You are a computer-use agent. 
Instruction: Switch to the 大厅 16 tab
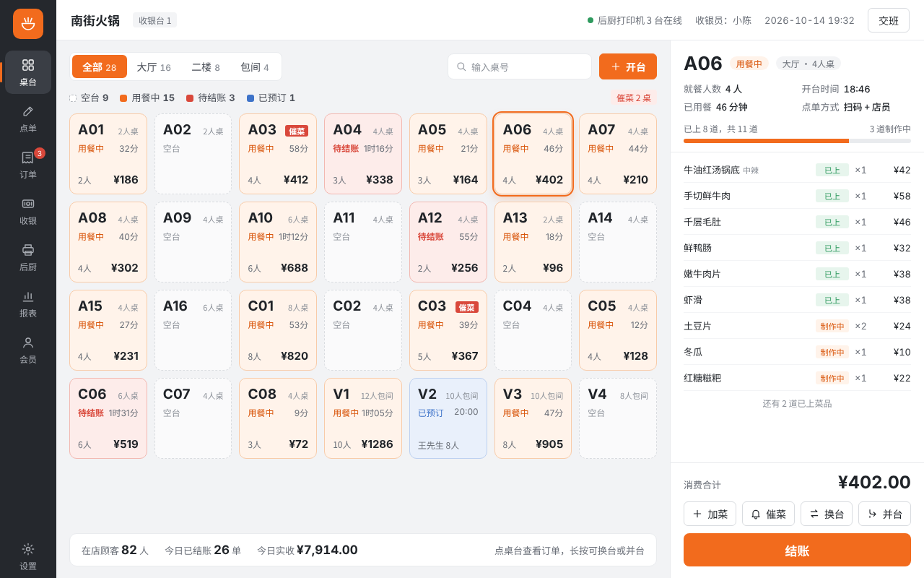point(154,66)
